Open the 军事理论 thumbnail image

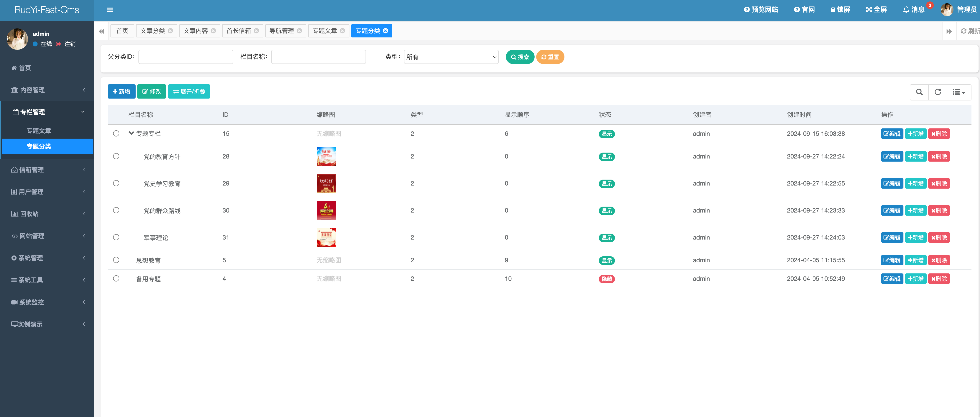[326, 237]
